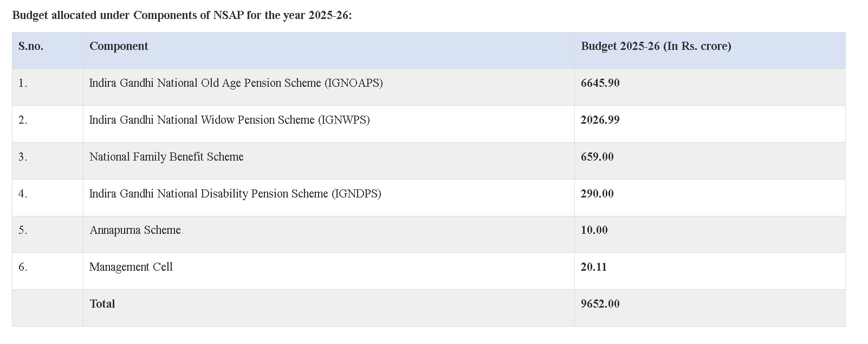The image size is (868, 344).
Task: Click the "Budget allocated under Components of NSAP" heading
Action: [182, 15]
